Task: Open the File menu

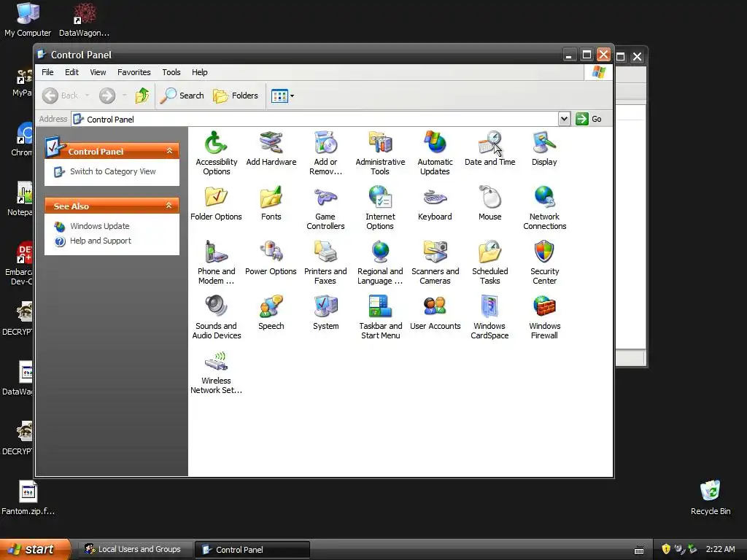Action: point(47,72)
